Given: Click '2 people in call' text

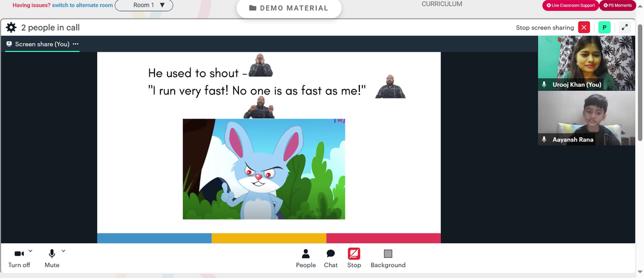Looking at the screenshot, I should click(50, 28).
